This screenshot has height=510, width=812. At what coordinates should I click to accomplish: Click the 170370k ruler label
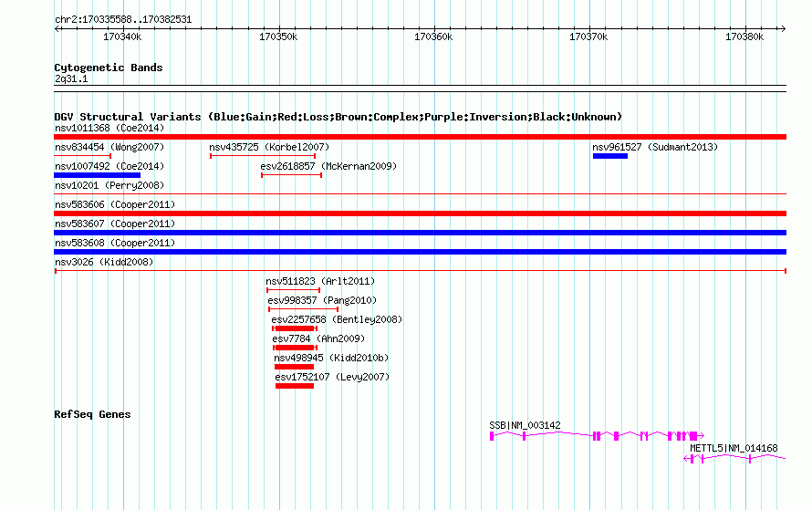coord(588,36)
